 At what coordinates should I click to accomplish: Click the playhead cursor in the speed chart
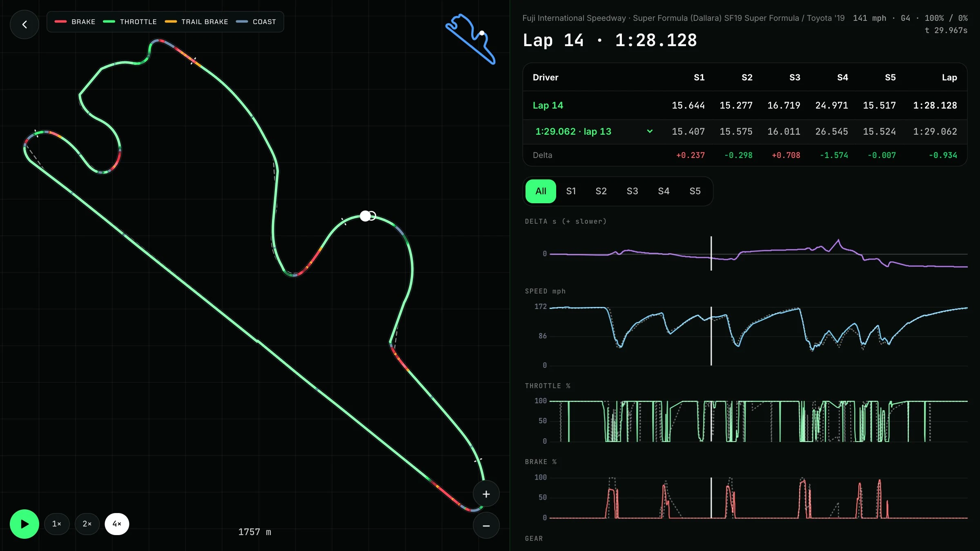pyautogui.click(x=711, y=336)
